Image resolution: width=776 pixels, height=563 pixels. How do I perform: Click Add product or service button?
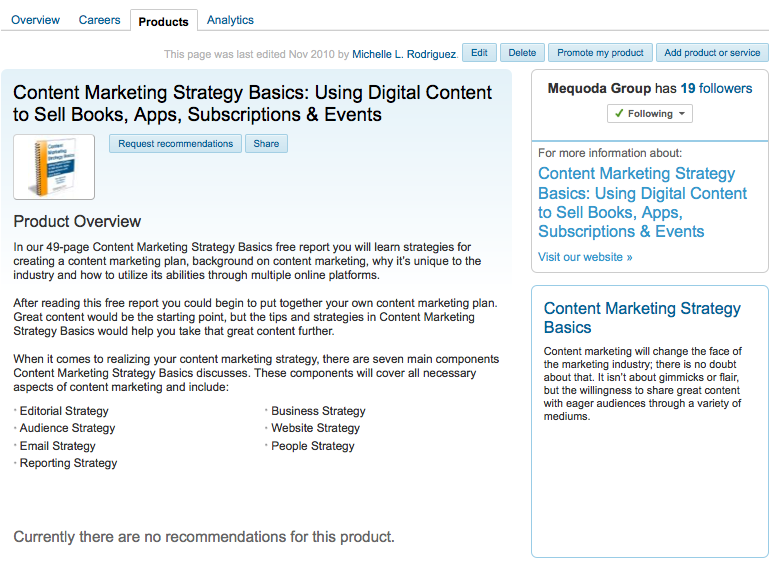click(x=712, y=52)
